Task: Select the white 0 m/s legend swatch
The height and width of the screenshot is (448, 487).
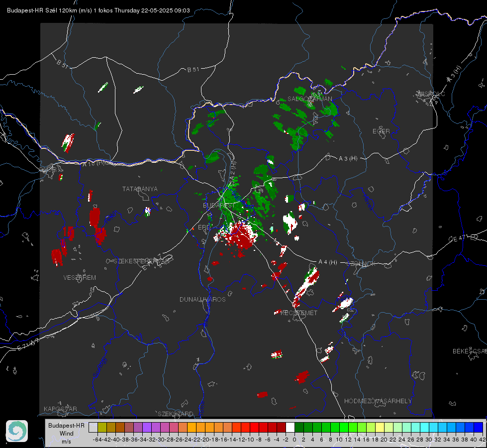Action: [290, 427]
